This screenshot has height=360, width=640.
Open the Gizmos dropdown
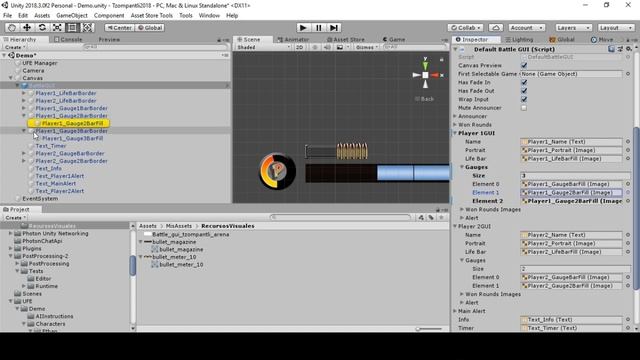(x=367, y=47)
